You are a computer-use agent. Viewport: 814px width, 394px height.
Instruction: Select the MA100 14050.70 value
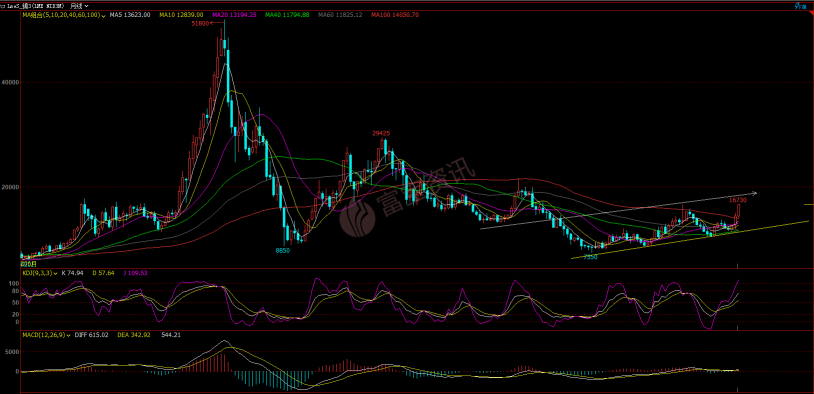395,15
